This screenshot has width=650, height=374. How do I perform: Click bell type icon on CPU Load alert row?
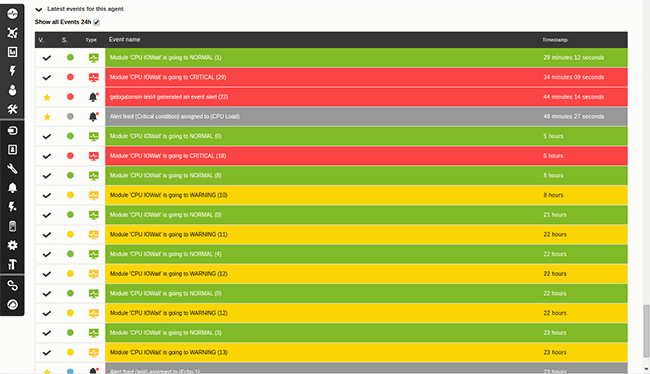pos(94,117)
